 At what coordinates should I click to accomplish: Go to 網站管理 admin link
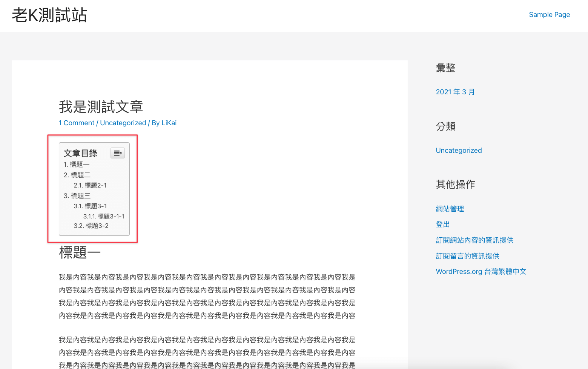click(450, 209)
